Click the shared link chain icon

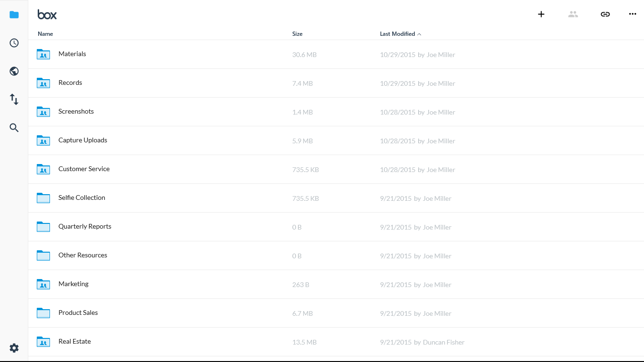coord(605,14)
